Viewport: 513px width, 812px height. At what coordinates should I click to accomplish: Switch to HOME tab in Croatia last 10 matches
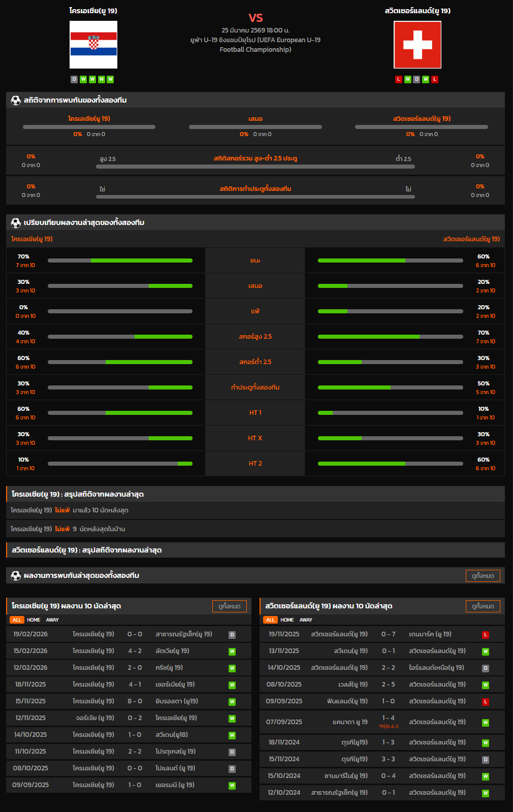[34, 620]
